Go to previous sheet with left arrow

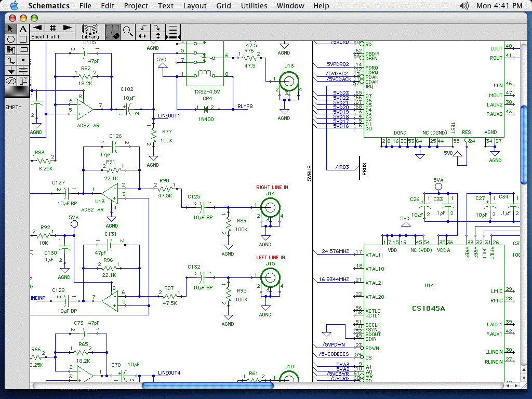click(x=38, y=28)
